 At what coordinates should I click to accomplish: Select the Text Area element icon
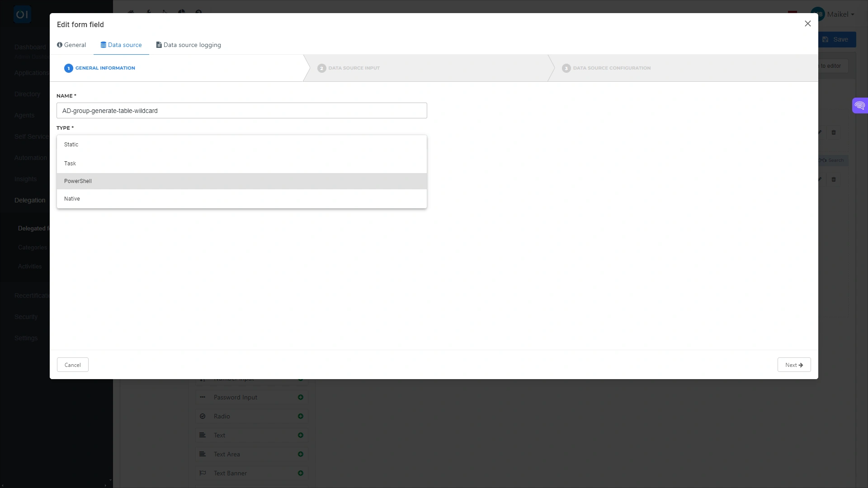[x=203, y=454]
